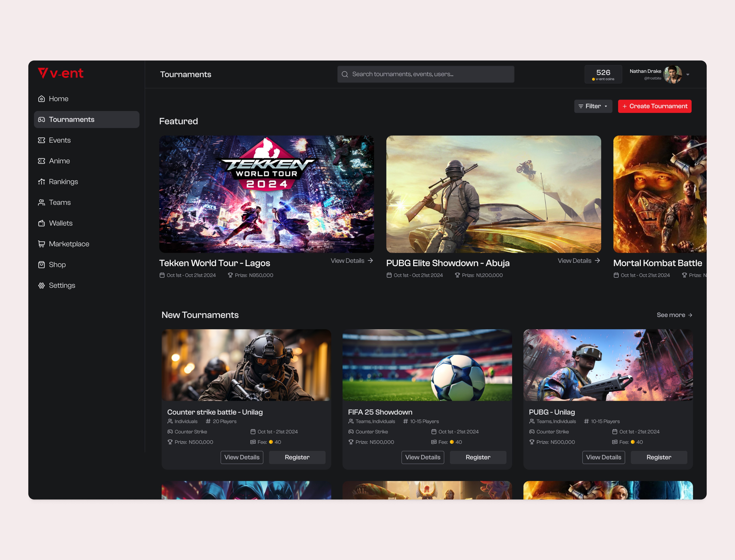Click the Anime icon in the sidebar
This screenshot has width=735, height=560.
[41, 161]
